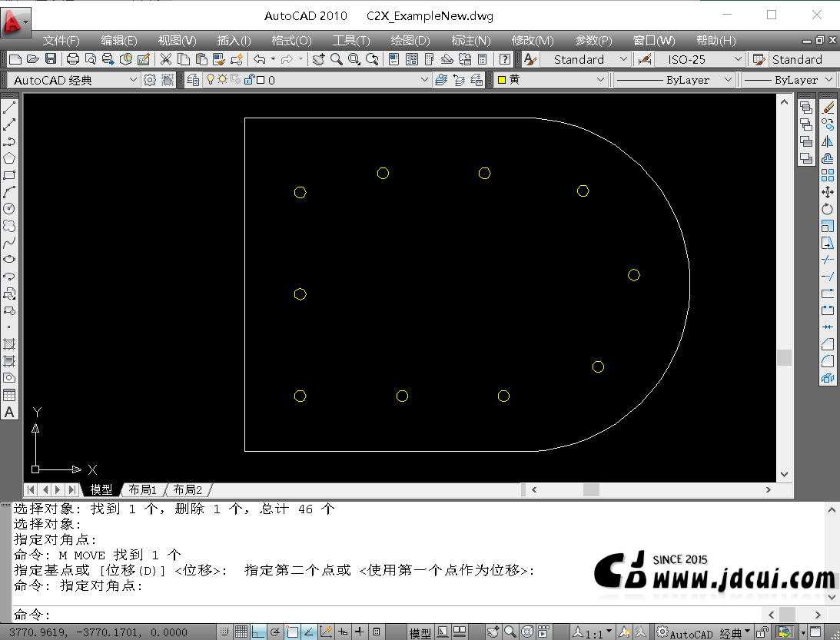Activate the Rotate tool
Viewport: 840px width, 640px height.
point(828,209)
